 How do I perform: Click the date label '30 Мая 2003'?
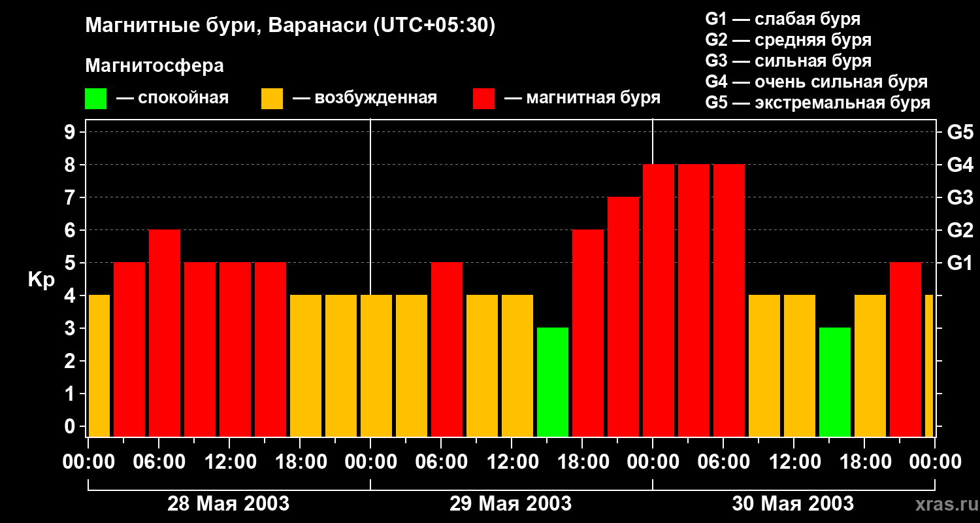pyautogui.click(x=793, y=504)
